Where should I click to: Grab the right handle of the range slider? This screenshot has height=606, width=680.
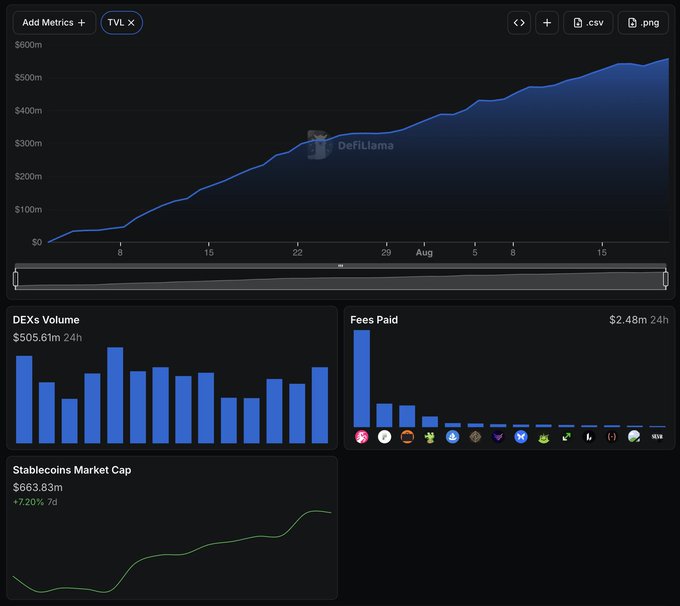tap(666, 278)
